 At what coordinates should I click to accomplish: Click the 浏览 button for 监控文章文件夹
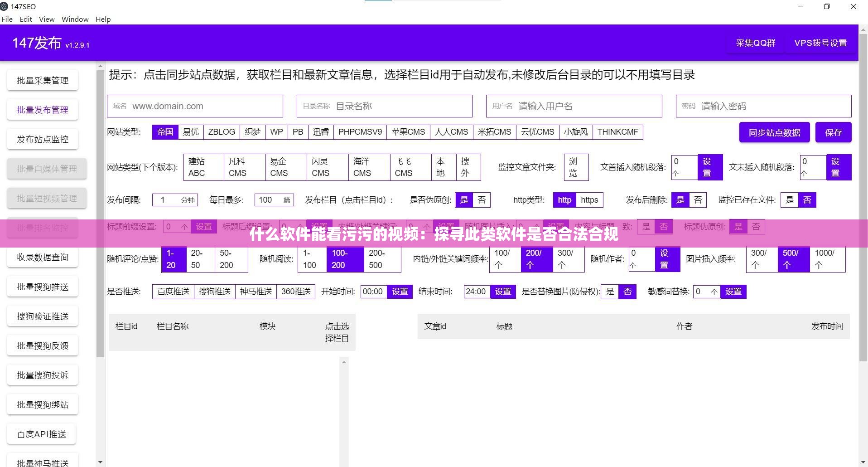point(575,167)
